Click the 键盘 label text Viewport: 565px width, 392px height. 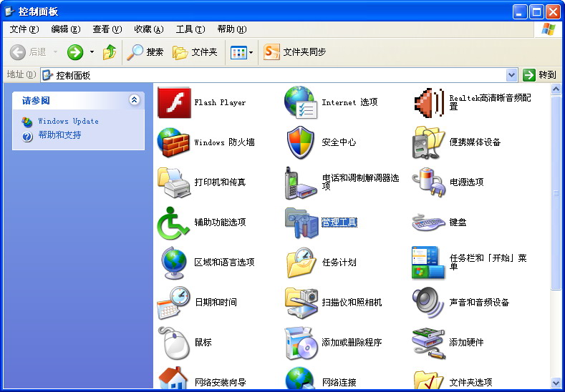[458, 222]
